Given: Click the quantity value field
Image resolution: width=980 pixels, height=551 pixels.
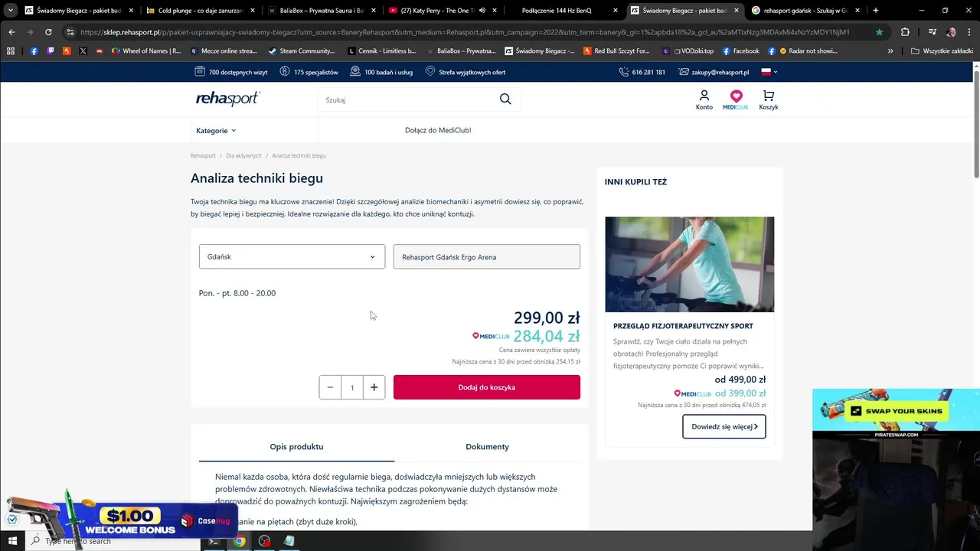Looking at the screenshot, I should pyautogui.click(x=352, y=387).
